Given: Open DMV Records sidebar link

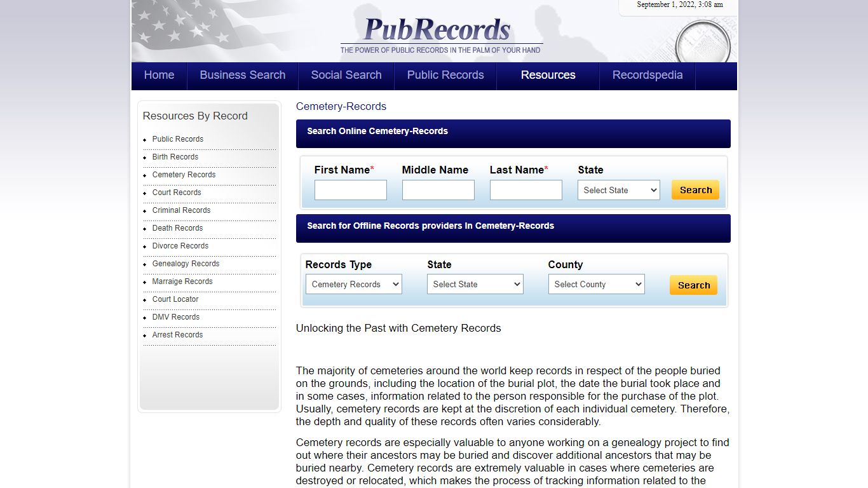Looking at the screenshot, I should click(x=176, y=317).
